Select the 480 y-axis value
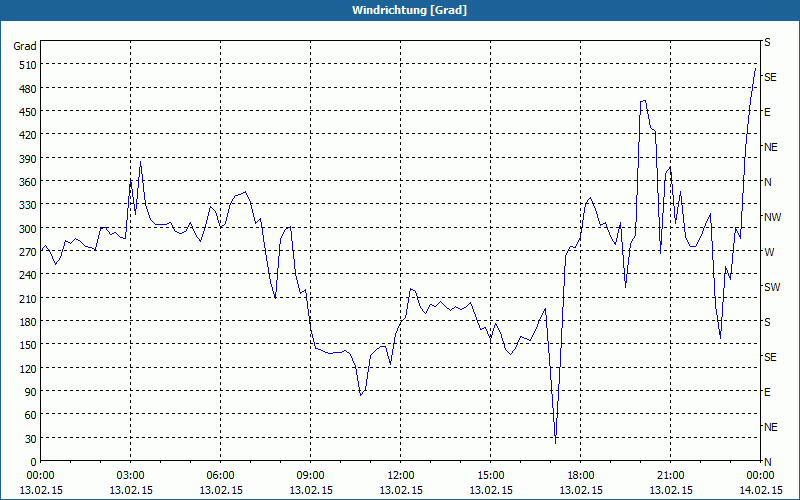 (x=28, y=88)
